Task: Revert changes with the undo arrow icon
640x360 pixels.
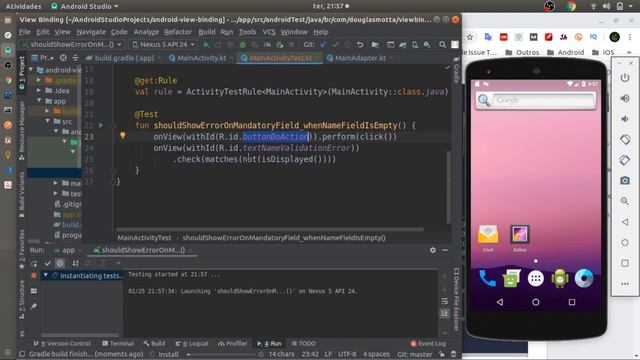Action: 360,44
